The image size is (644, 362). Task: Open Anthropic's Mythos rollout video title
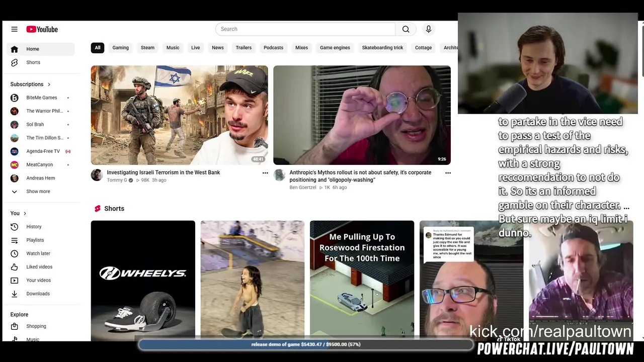360,176
